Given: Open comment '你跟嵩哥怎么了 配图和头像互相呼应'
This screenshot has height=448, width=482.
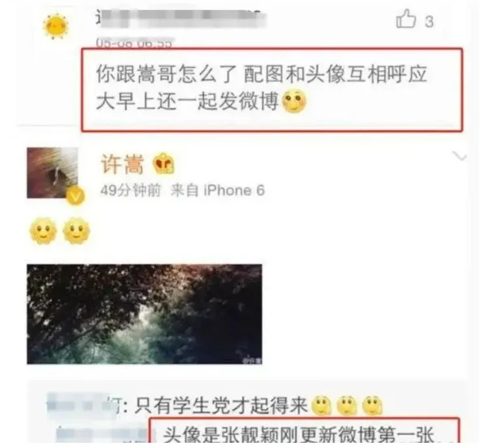Looking at the screenshot, I should pos(261,74).
